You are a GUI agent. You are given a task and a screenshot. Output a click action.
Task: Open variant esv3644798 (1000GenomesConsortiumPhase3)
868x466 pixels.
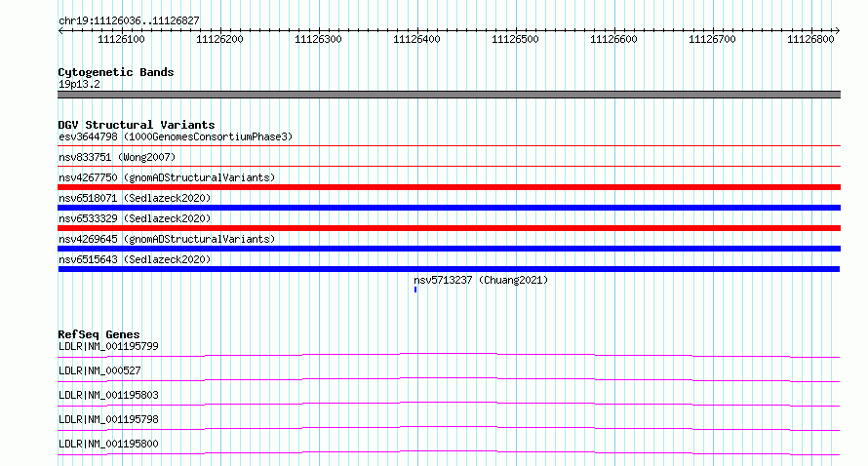point(176,136)
